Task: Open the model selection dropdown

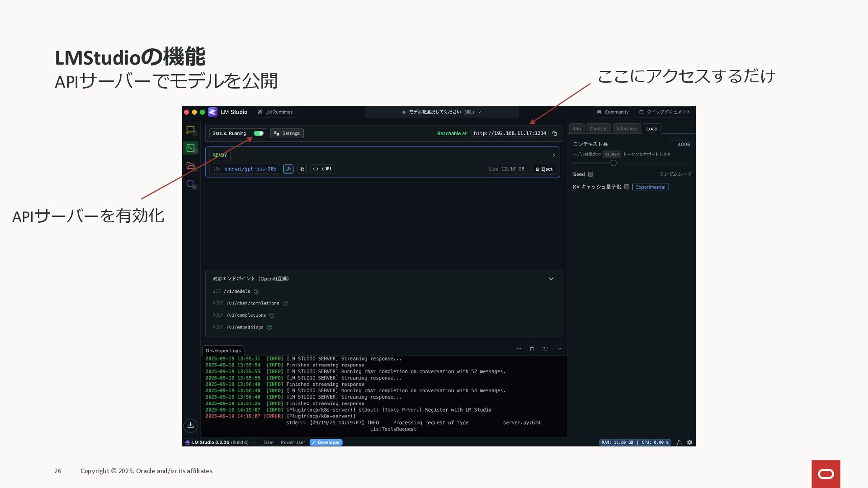Action: (442, 112)
